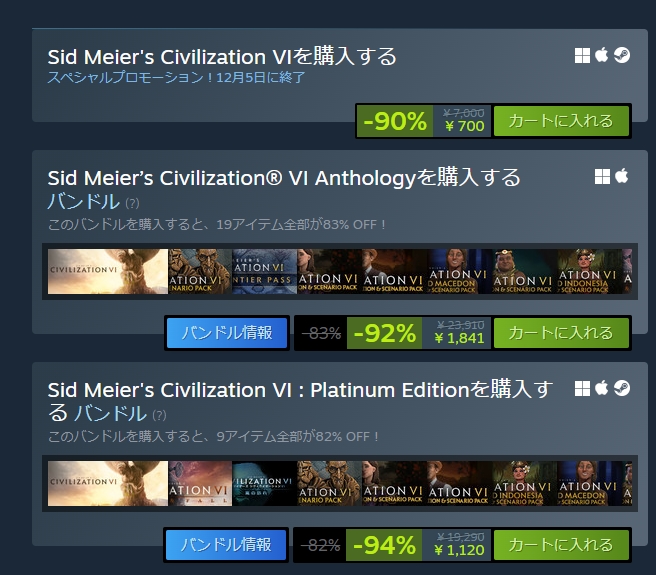Add the Platinum Edition bundle to cart
This screenshot has width=656, height=575.
tap(560, 545)
